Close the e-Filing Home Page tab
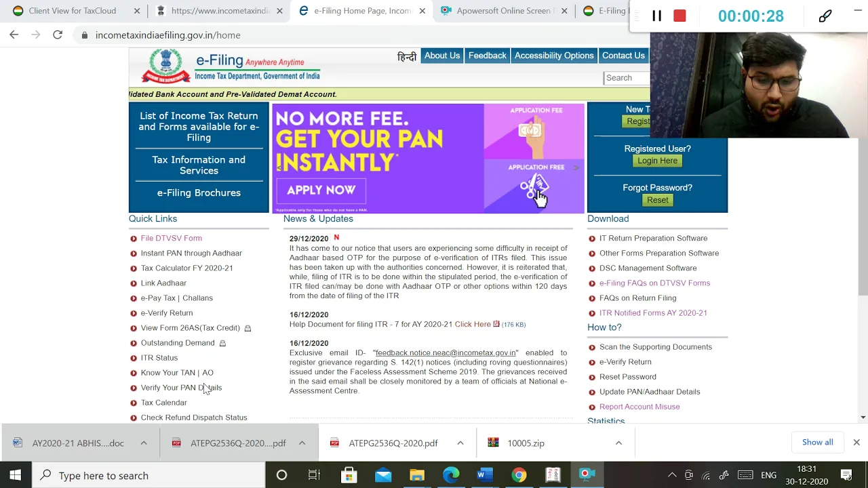This screenshot has height=488, width=868. (x=422, y=11)
